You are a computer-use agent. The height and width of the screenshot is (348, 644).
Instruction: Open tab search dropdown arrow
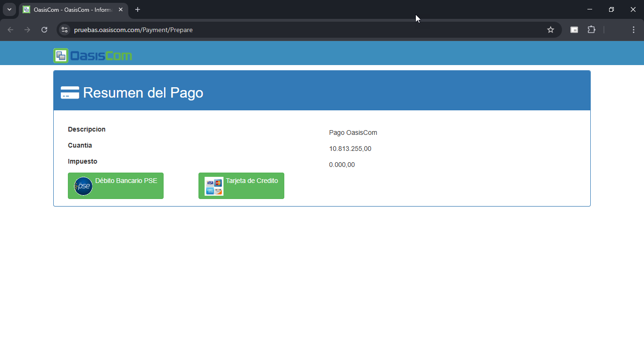(9, 9)
